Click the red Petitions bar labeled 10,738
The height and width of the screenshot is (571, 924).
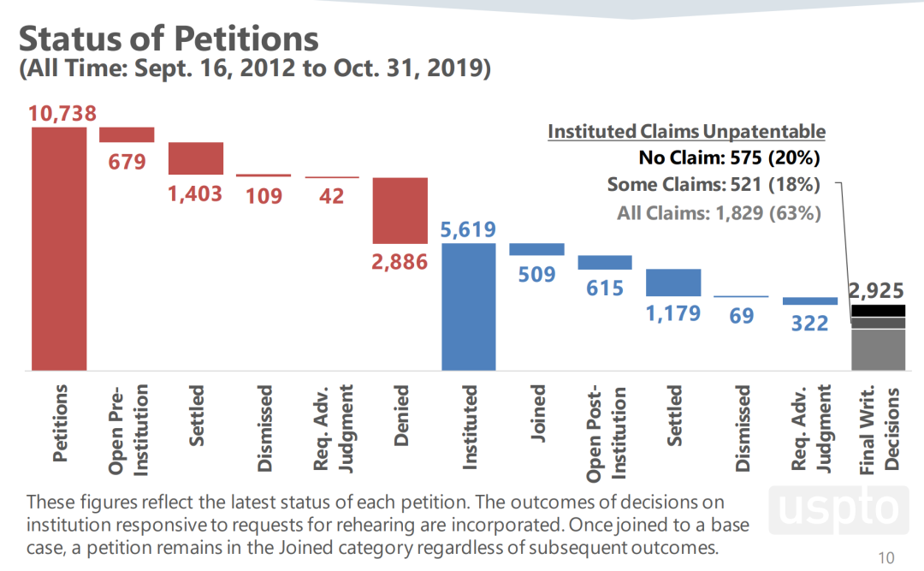pos(59,249)
